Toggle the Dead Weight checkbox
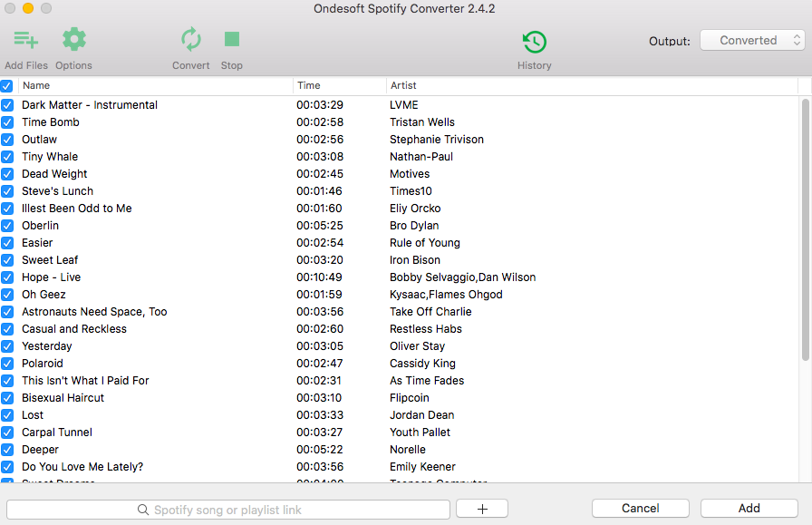Image resolution: width=812 pixels, height=525 pixels. (7, 174)
